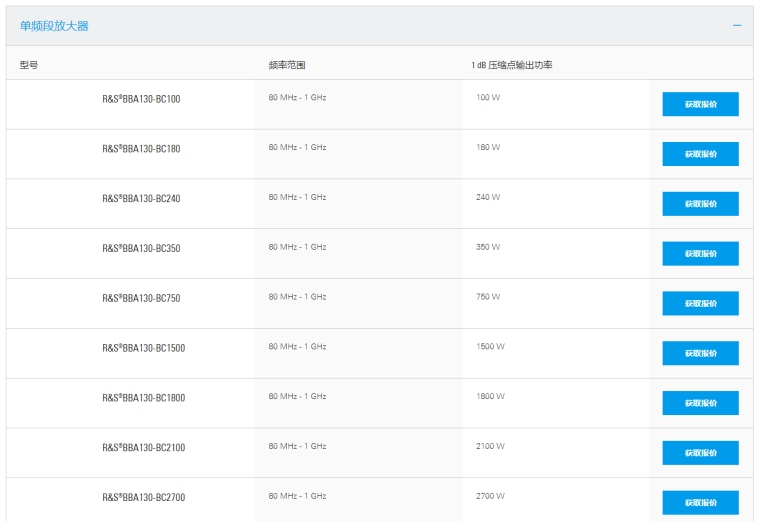
Task: Open the R&S BBA130-BC2100 model entry
Action: click(x=143, y=448)
